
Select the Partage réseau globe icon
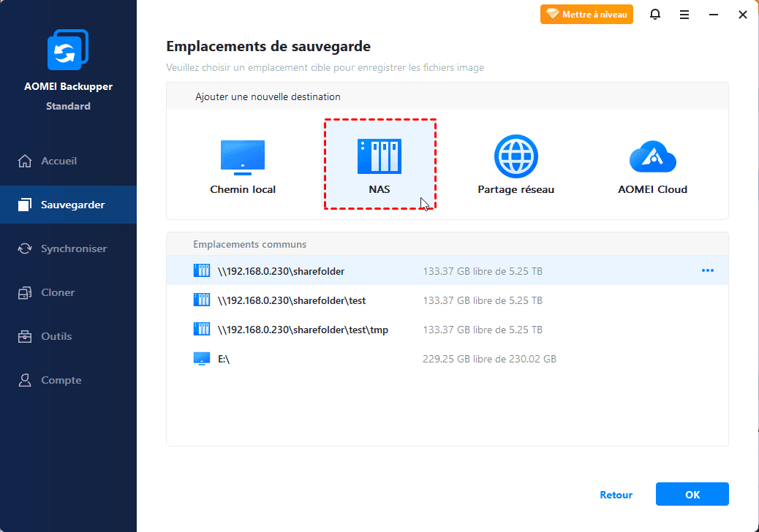(516, 156)
